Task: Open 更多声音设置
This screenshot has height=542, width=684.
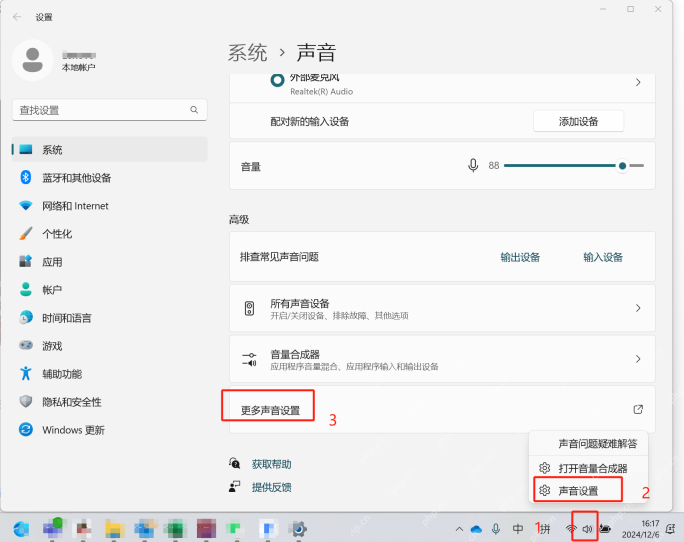Action: point(442,409)
